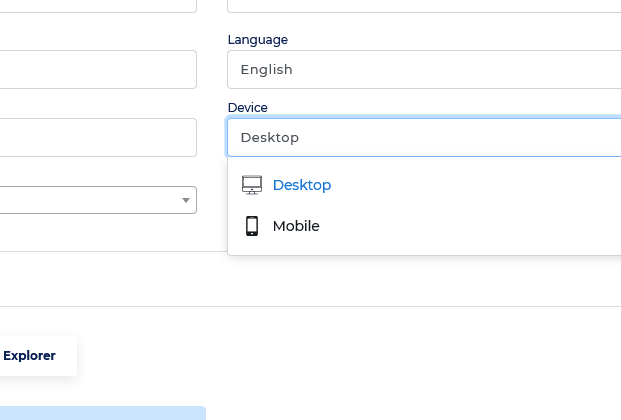Screen dimensions: 621x420
Task: Focus the empty input left of Language field
Action: (x=98, y=69)
